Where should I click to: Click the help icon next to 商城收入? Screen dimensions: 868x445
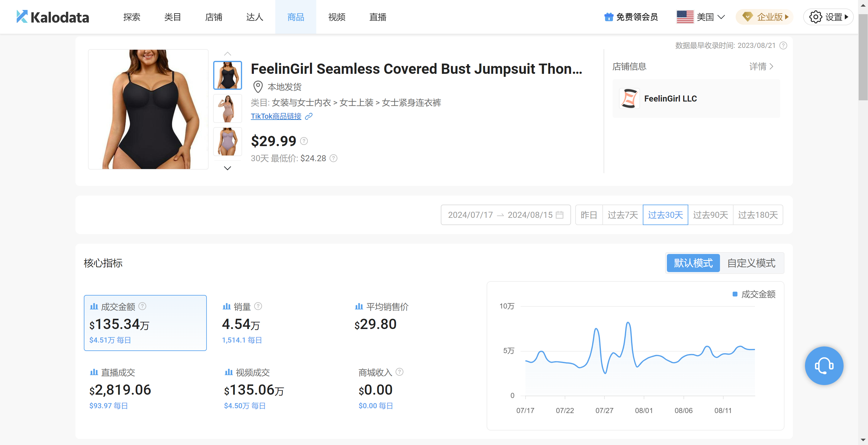(399, 372)
